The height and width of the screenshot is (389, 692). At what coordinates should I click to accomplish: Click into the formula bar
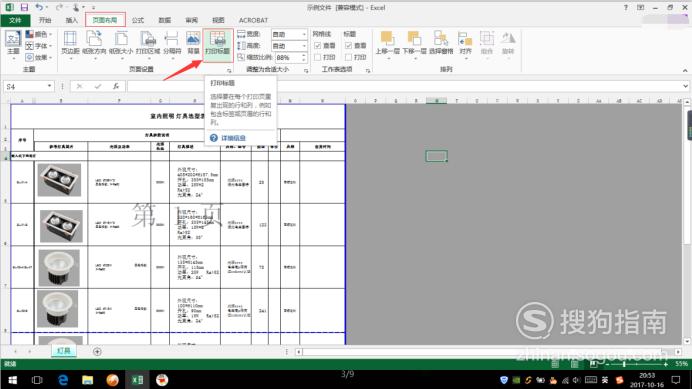[404, 86]
